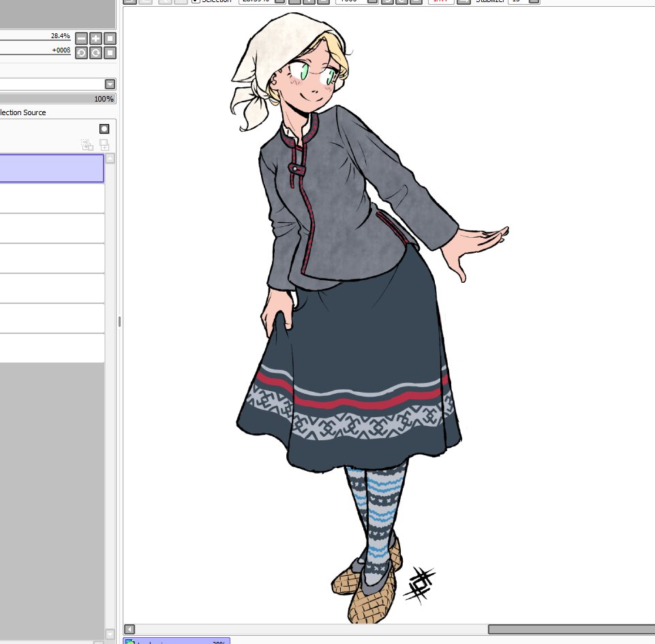
Task: Open the layer blending mode dropdown
Action: [110, 85]
